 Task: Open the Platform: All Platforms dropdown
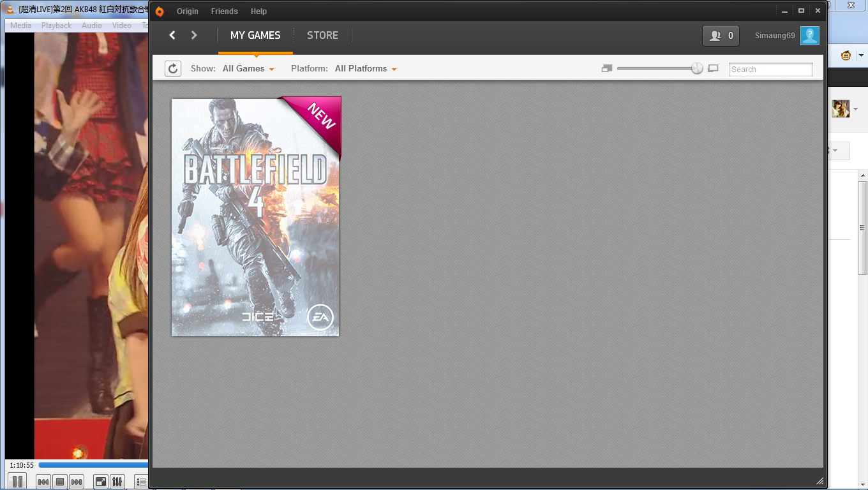[365, 68]
